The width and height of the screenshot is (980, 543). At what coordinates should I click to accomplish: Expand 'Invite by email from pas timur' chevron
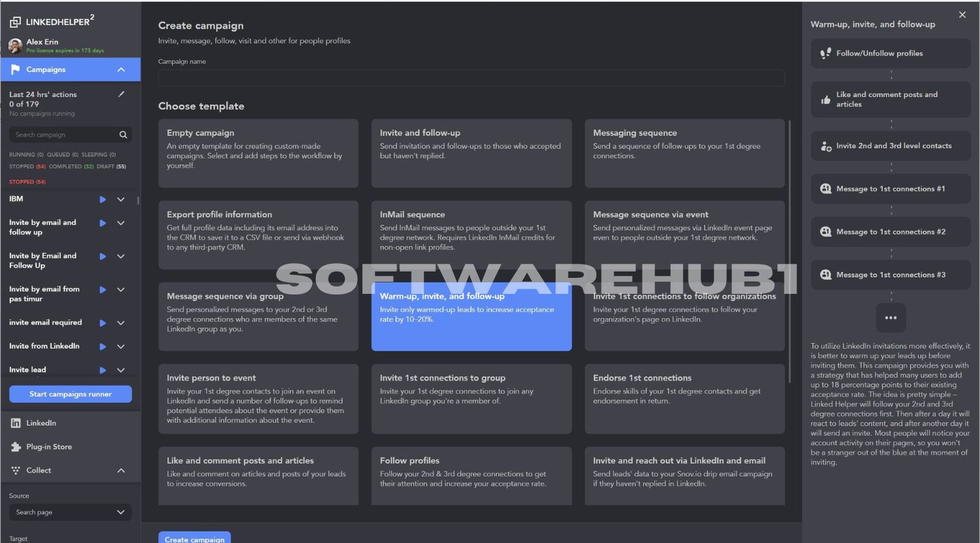(120, 289)
